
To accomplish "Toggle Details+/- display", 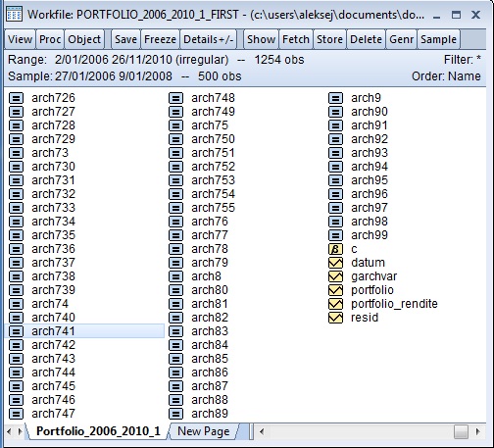I will pyautogui.click(x=209, y=39).
